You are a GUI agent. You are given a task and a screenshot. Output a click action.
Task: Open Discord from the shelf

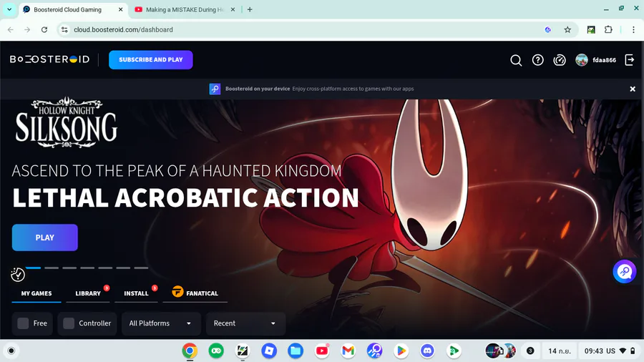pyautogui.click(x=428, y=351)
